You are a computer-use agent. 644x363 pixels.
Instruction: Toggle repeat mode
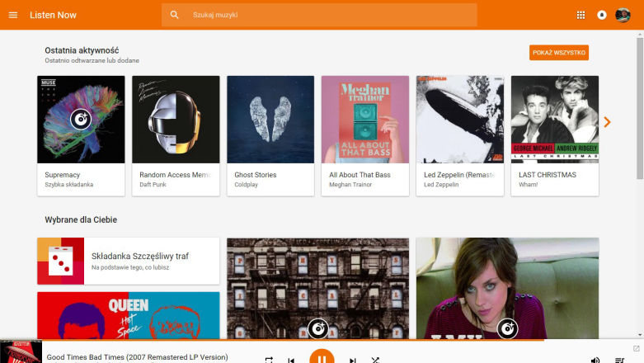pos(269,361)
